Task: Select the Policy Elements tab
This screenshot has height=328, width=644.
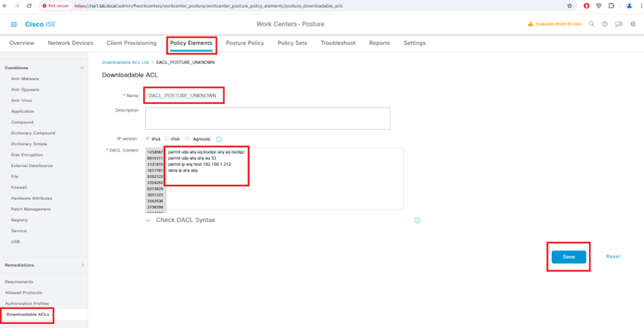Action: [x=191, y=43]
